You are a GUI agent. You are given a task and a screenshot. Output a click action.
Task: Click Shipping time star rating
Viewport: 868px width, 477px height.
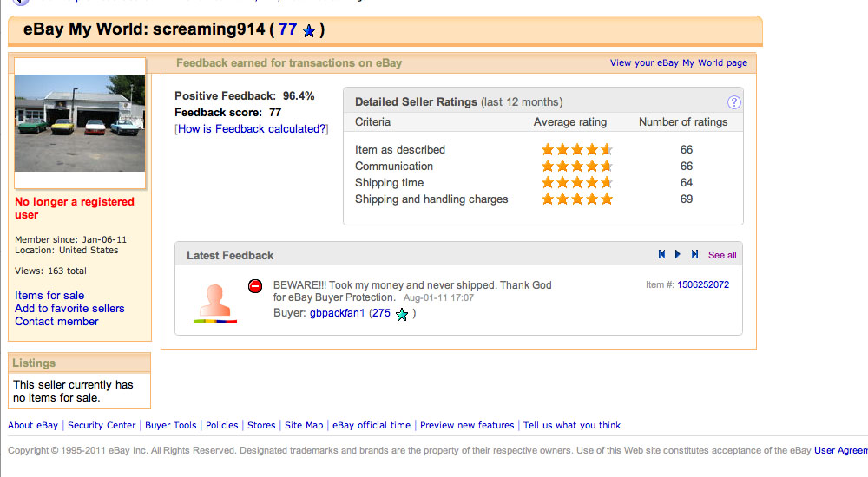[577, 183]
